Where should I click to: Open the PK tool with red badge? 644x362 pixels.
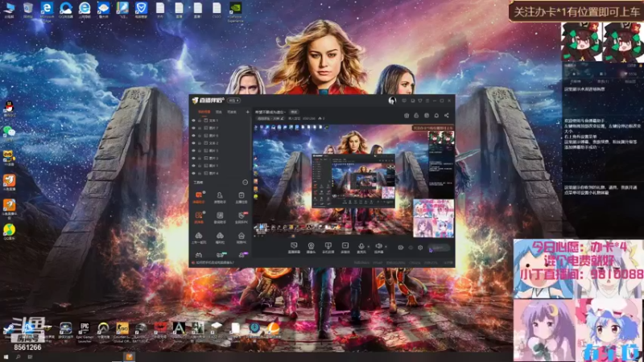241,217
